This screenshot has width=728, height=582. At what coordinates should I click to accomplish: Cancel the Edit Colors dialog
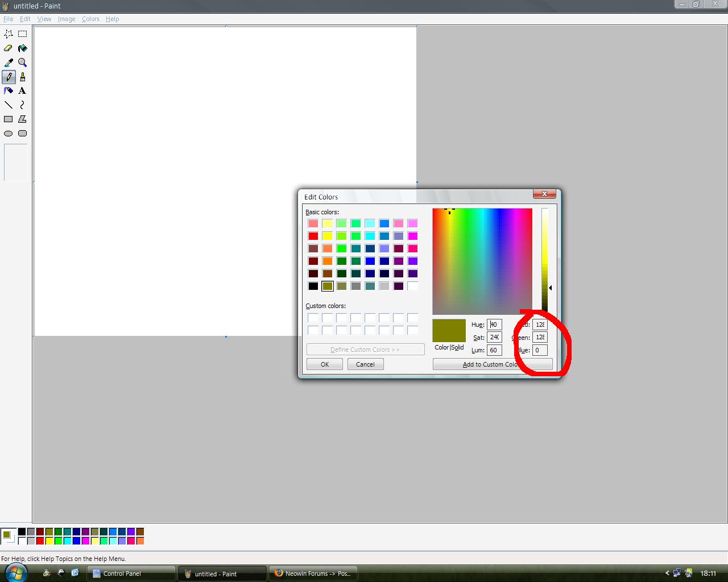click(365, 364)
